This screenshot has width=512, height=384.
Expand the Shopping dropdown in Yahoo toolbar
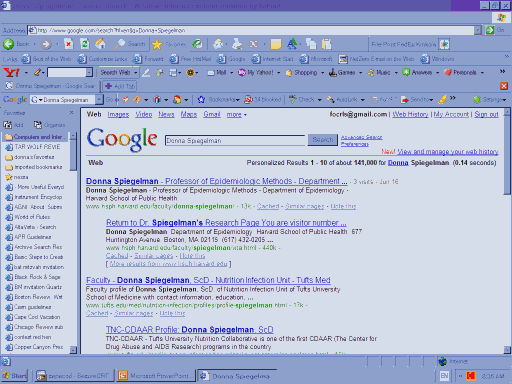(x=322, y=72)
